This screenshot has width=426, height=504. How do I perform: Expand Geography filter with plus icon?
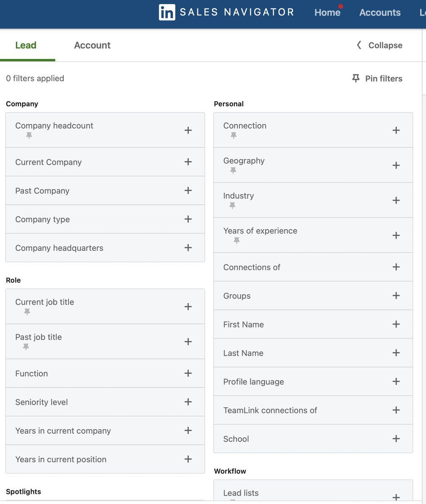(x=396, y=165)
